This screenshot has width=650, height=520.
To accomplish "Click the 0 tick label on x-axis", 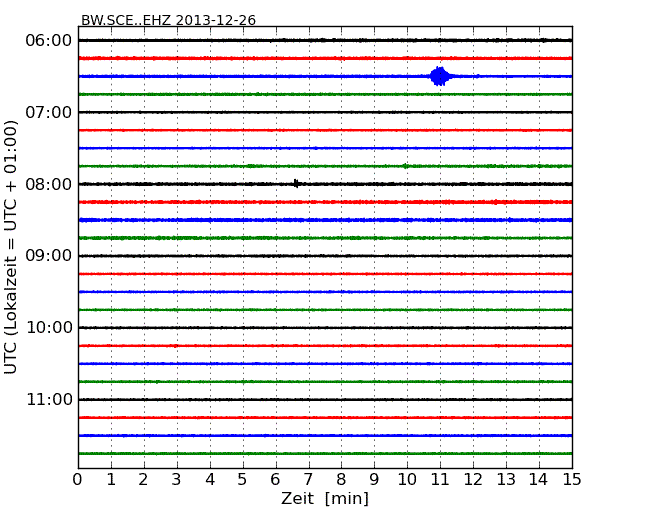I will pos(78,480).
